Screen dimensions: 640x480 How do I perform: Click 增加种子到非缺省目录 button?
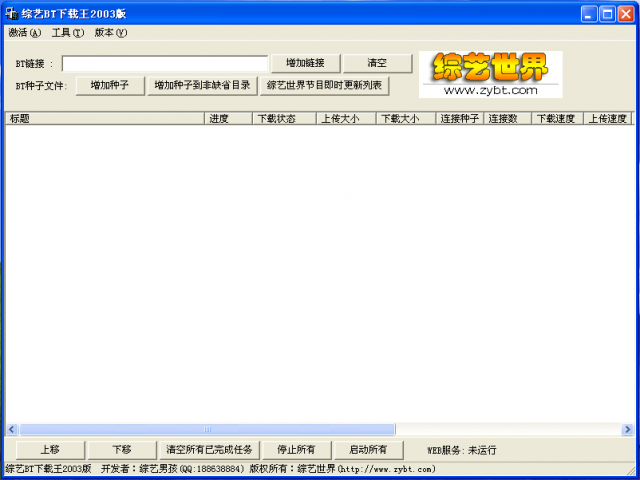(x=202, y=85)
